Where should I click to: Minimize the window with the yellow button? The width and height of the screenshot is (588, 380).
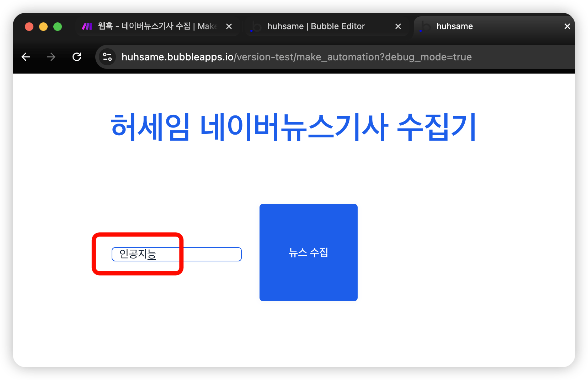43,27
